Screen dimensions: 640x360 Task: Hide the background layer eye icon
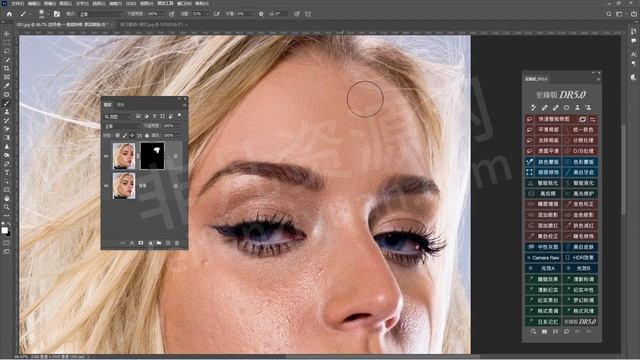[106, 186]
